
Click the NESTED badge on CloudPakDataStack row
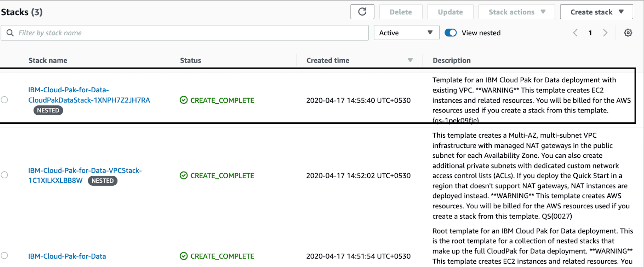point(48,110)
